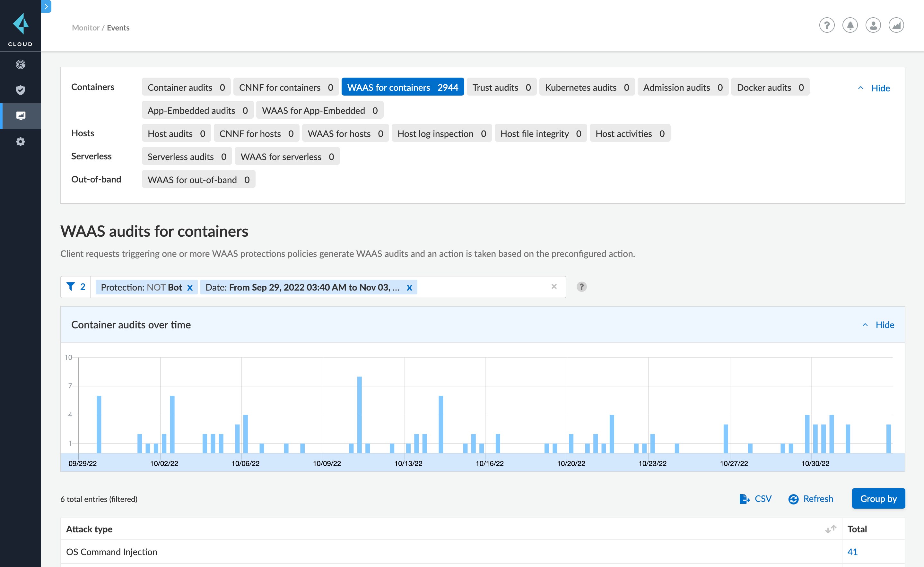This screenshot has height=567, width=924.
Task: Remove the Protection NOT Bot filter
Action: 190,288
